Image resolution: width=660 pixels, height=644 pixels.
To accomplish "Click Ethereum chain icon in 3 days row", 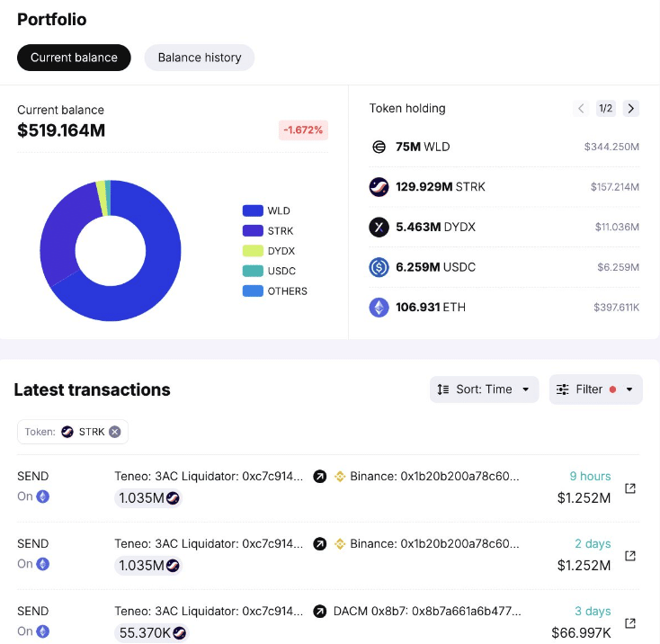I will [42, 631].
